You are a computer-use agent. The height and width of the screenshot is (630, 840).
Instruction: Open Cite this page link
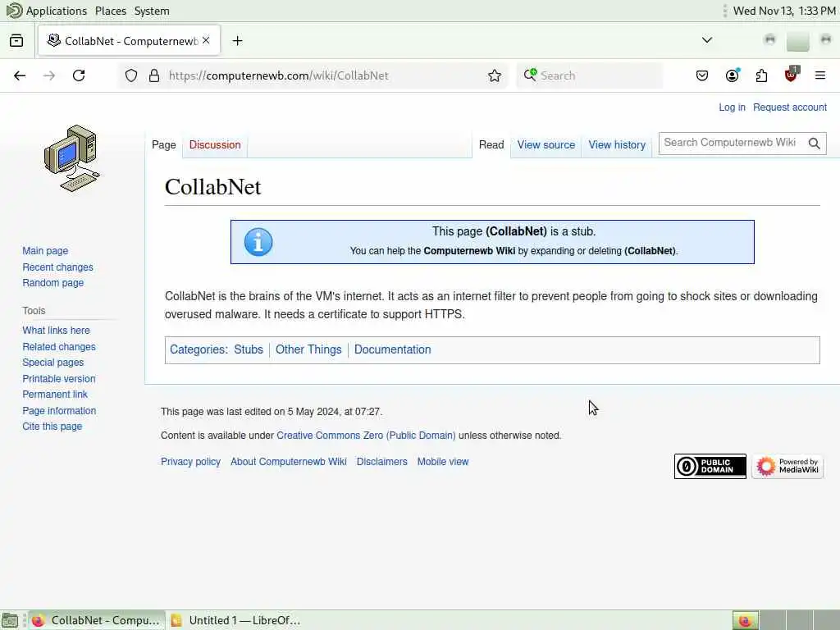pos(52,426)
